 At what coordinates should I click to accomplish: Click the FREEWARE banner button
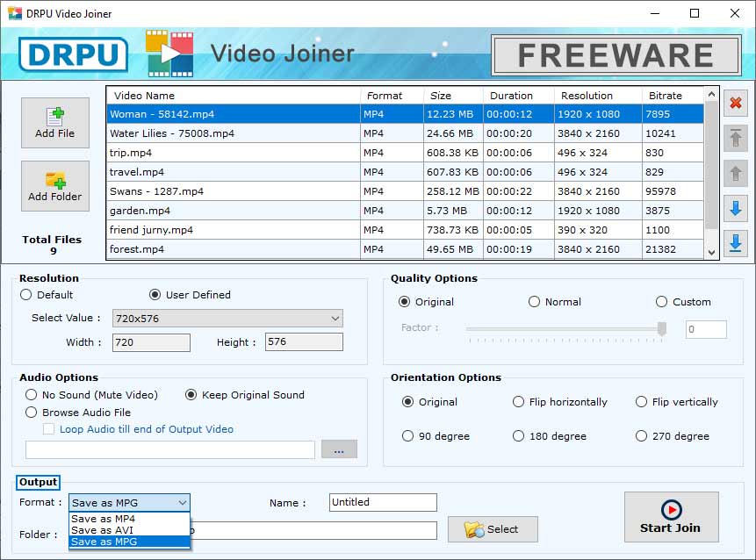[x=616, y=55]
